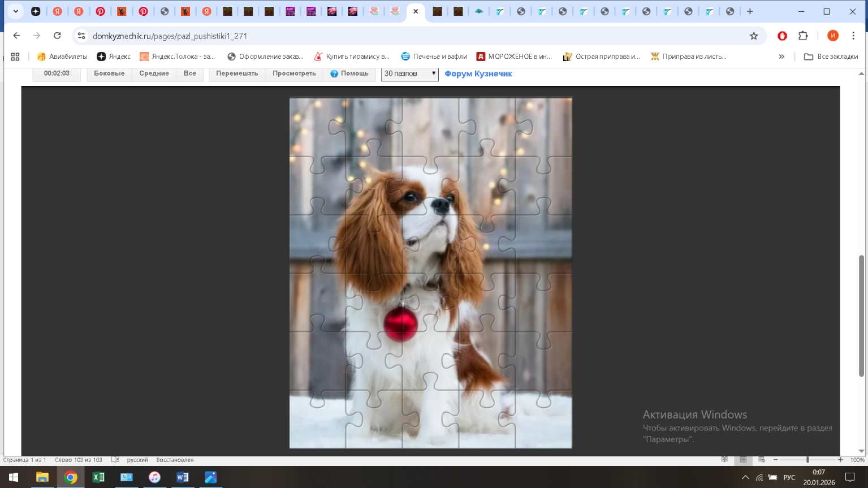Bookmark this page with the star icon
Viewport: 868px width, 488px height.
coord(753,36)
